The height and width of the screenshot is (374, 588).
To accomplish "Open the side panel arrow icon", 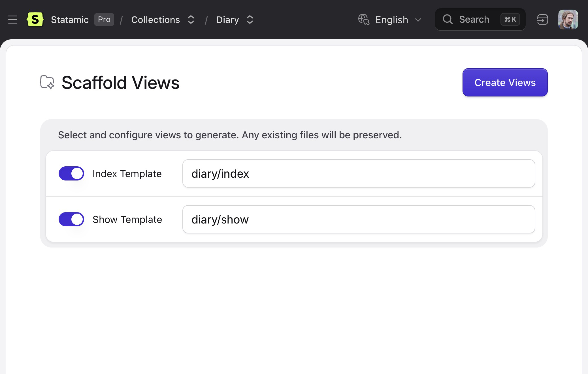I will [x=542, y=20].
